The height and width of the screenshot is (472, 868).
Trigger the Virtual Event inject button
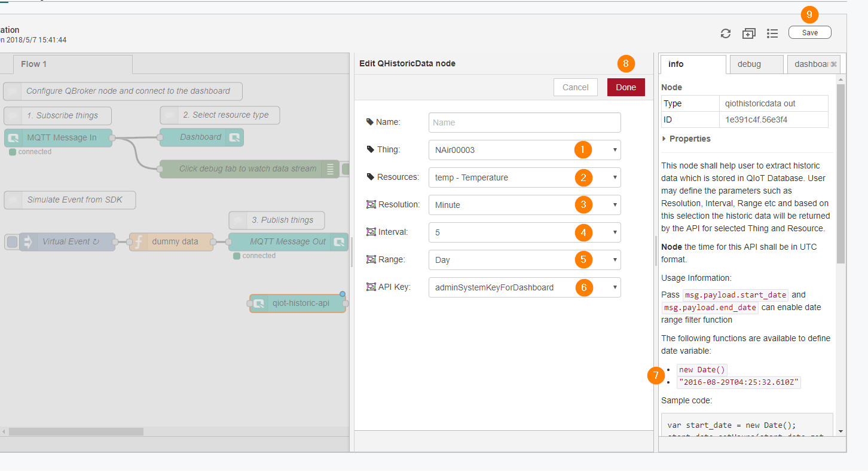(x=11, y=242)
